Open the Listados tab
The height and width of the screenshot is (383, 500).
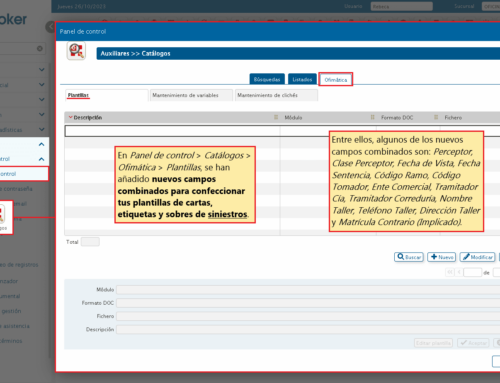click(x=302, y=79)
